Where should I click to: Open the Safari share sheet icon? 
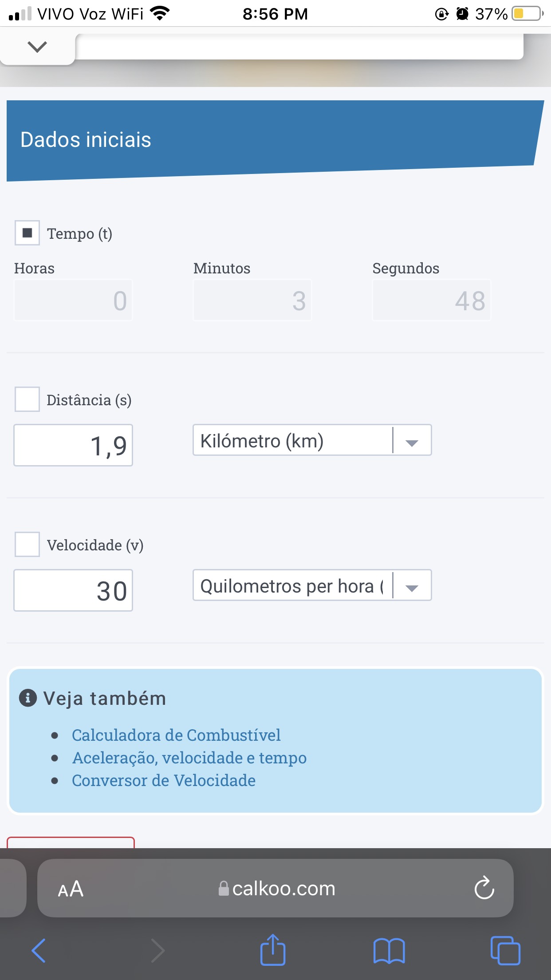pyautogui.click(x=272, y=950)
